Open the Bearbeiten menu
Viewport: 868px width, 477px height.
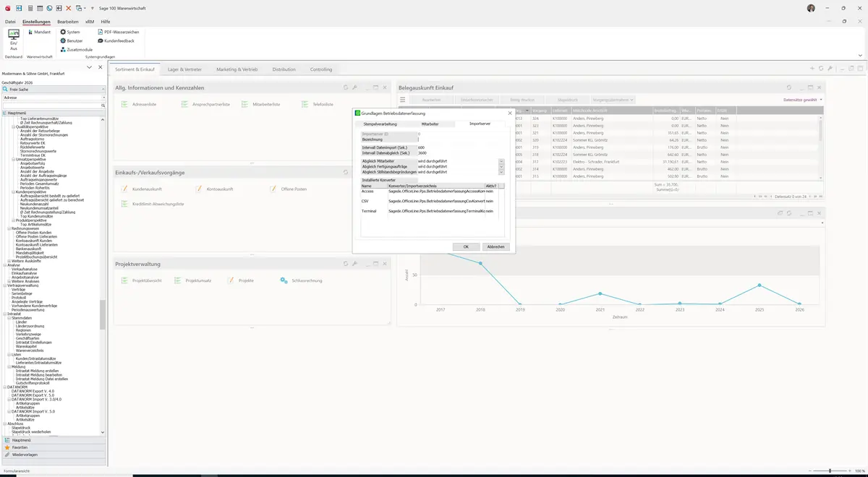pyautogui.click(x=67, y=22)
